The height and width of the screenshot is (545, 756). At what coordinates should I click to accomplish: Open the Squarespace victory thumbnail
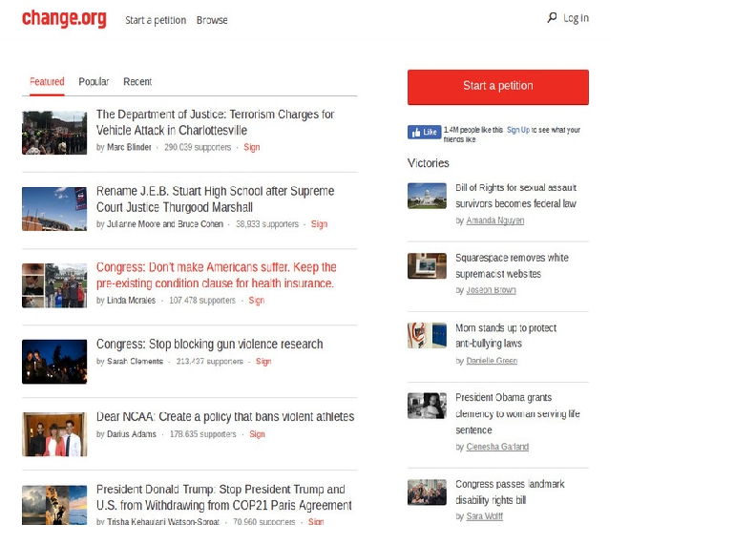pos(427,266)
